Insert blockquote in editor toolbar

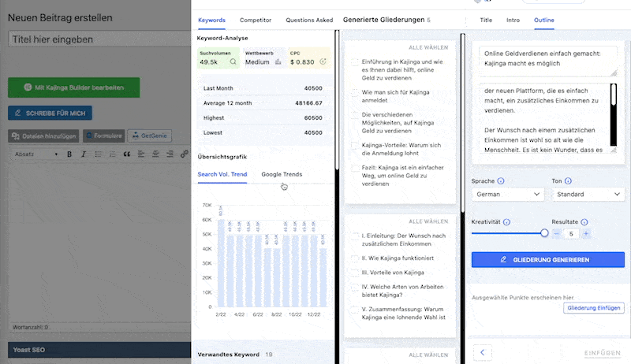127,154
